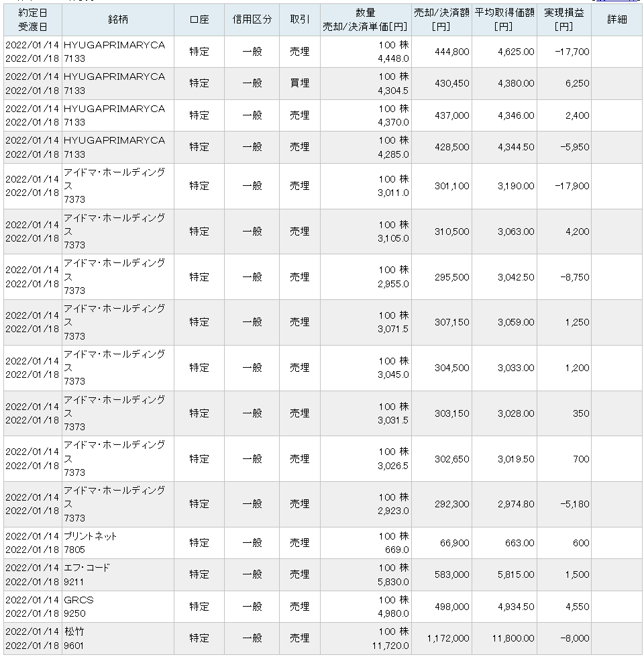644x657 pixels.
Task: Select settlement amount 303,150
Action: pyautogui.click(x=451, y=413)
